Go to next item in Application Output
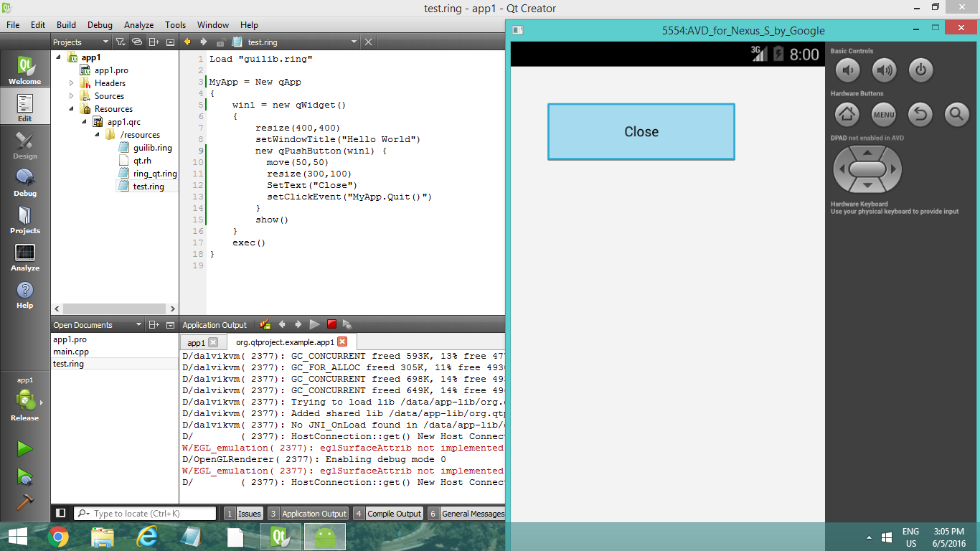980x551 pixels. (298, 325)
